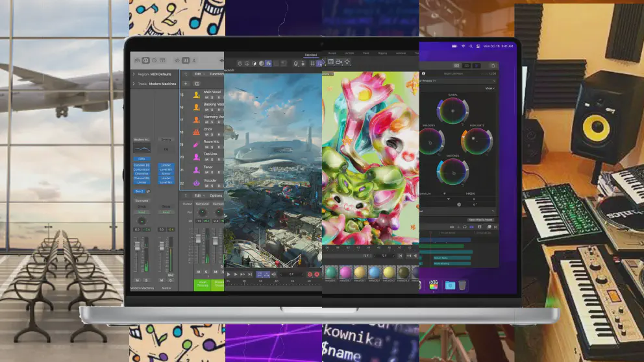644x362 pixels.
Task: Toggle sound speaker icon in 3D playback bar
Action: [x=274, y=274]
